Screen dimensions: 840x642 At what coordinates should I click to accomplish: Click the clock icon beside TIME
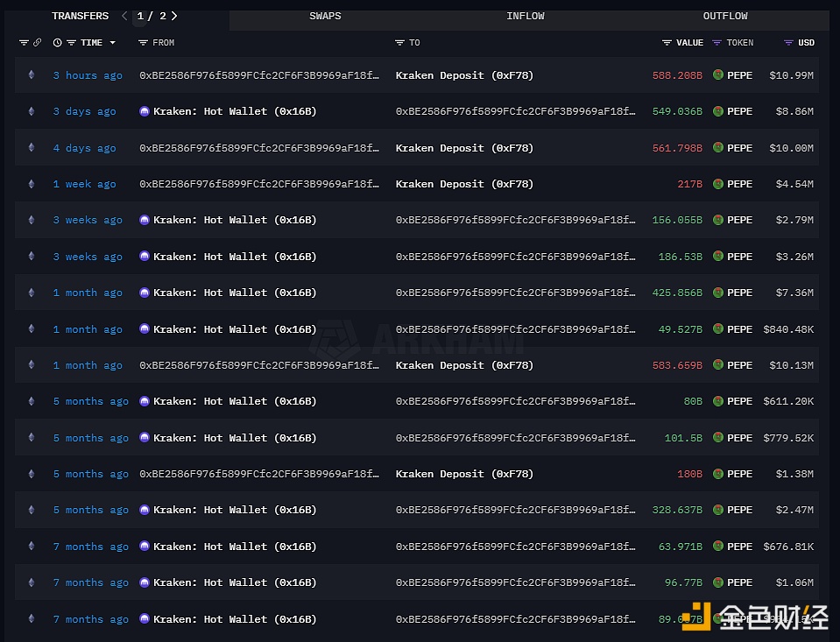coord(57,43)
